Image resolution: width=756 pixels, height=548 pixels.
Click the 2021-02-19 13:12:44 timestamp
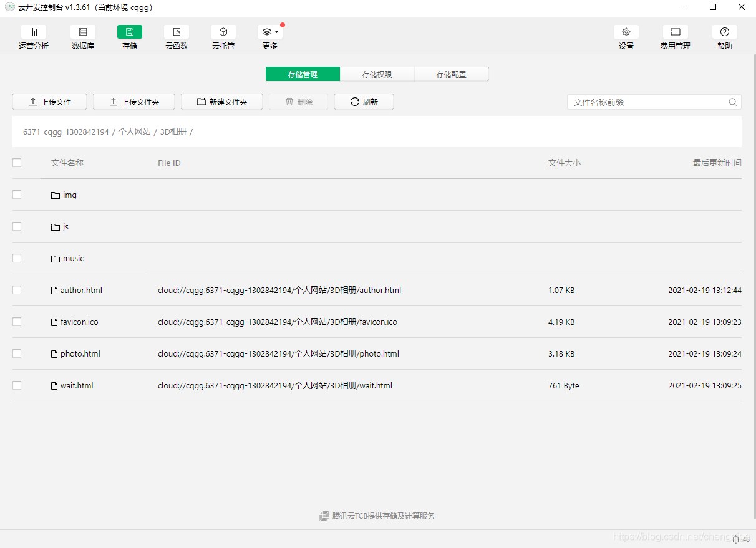click(x=705, y=291)
